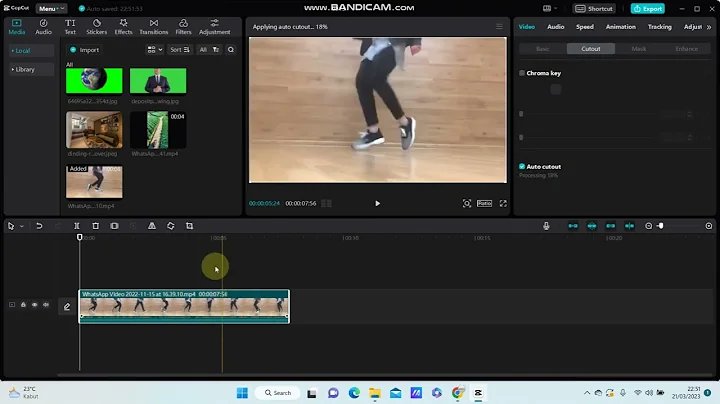The width and height of the screenshot is (720, 404).
Task: Click the rotate tool
Action: point(170,226)
